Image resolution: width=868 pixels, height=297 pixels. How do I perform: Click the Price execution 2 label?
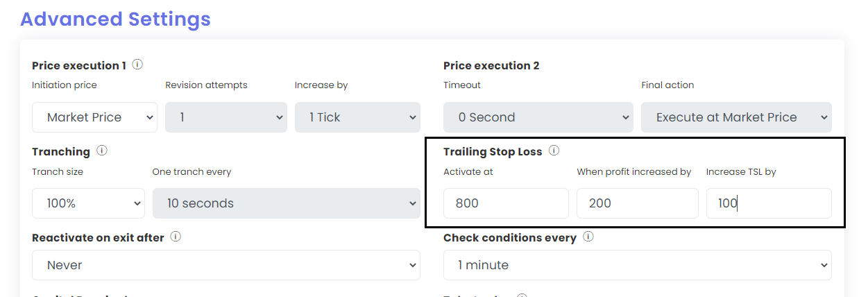point(491,65)
